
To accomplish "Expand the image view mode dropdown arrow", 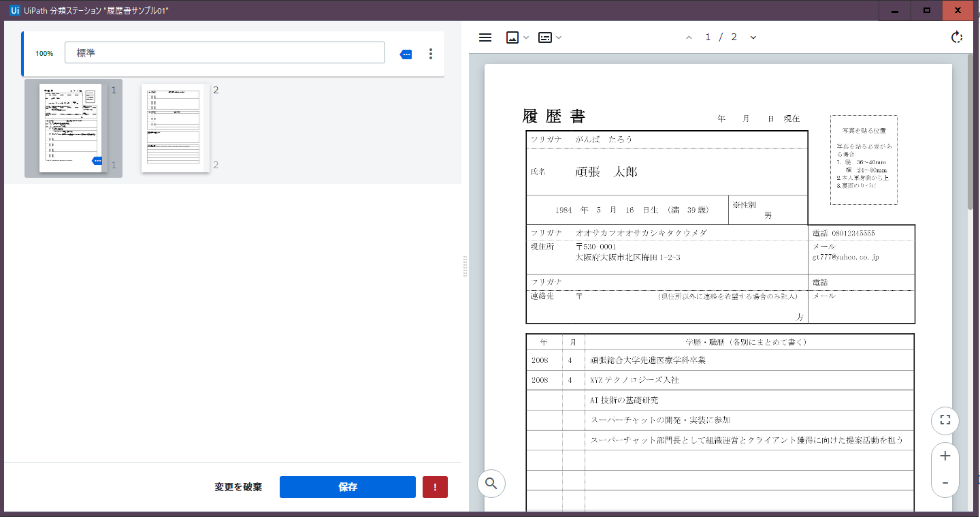I will pyautogui.click(x=526, y=37).
